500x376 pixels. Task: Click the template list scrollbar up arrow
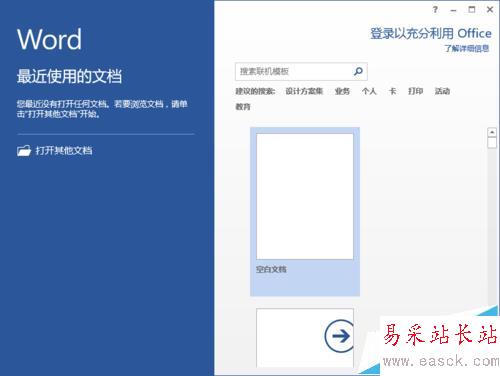pos(492,132)
